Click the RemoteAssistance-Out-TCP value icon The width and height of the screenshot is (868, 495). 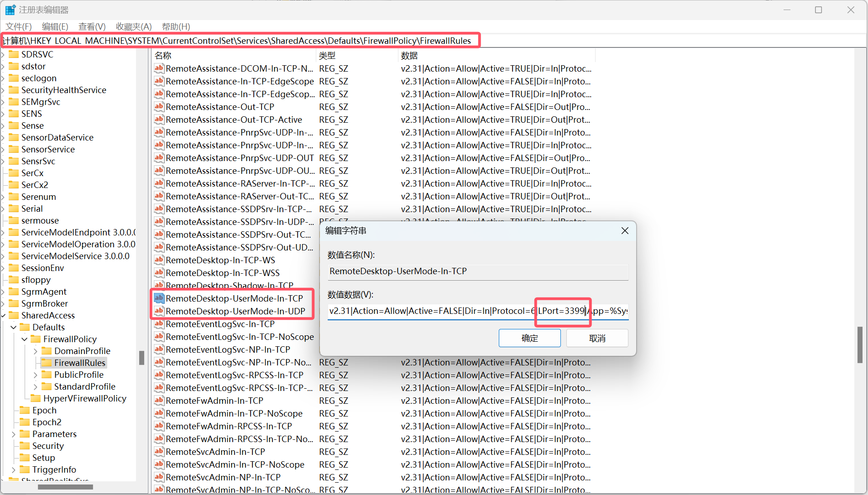[159, 107]
